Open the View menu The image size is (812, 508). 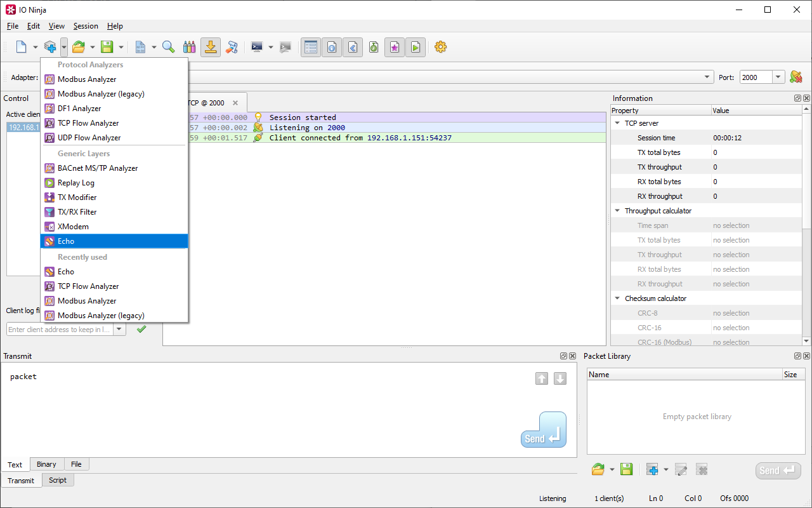(56, 26)
